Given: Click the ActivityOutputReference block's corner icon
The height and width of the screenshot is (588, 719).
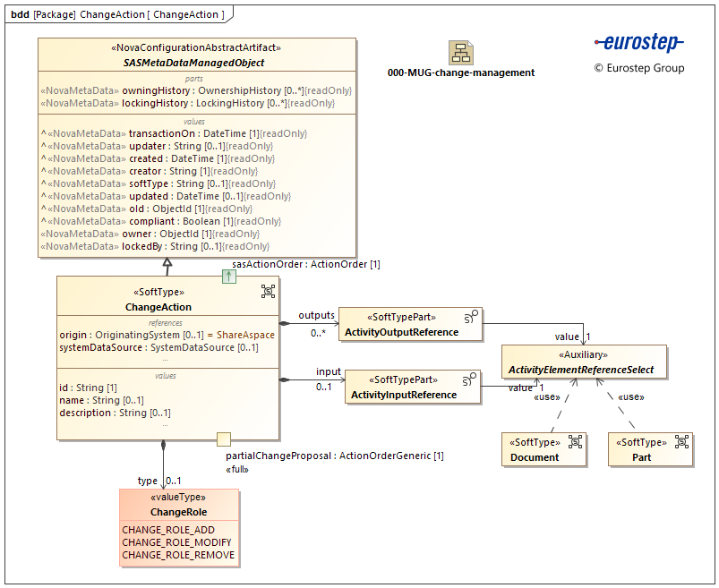Looking at the screenshot, I should (471, 316).
